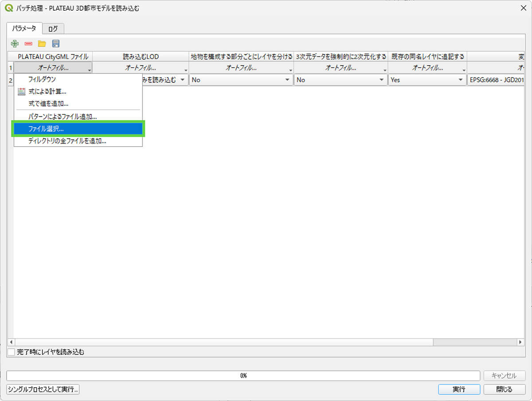The width and height of the screenshot is (532, 401).
Task: Add a new batch row with plus icon
Action: [15, 43]
